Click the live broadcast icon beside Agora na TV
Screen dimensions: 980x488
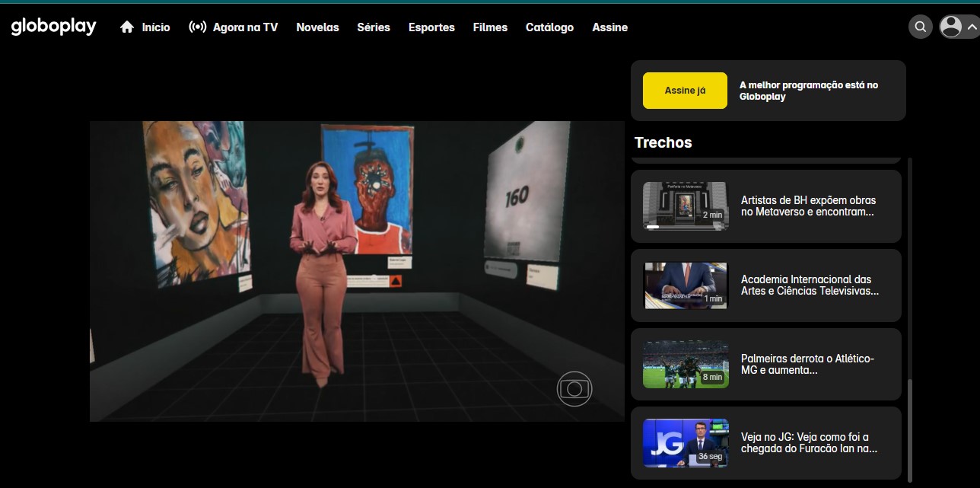click(x=197, y=27)
